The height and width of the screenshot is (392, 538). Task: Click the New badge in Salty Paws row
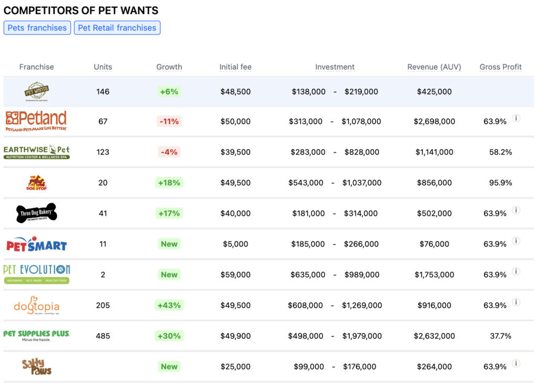point(169,367)
